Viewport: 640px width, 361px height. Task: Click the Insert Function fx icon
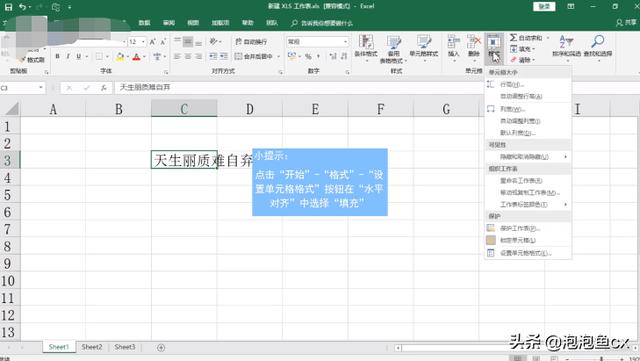point(104,87)
